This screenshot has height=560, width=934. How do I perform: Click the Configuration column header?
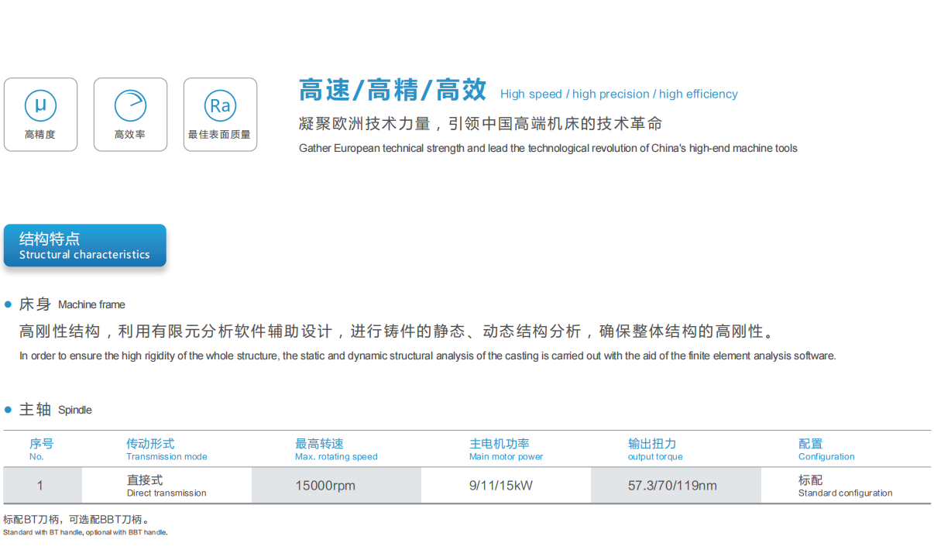(x=826, y=449)
